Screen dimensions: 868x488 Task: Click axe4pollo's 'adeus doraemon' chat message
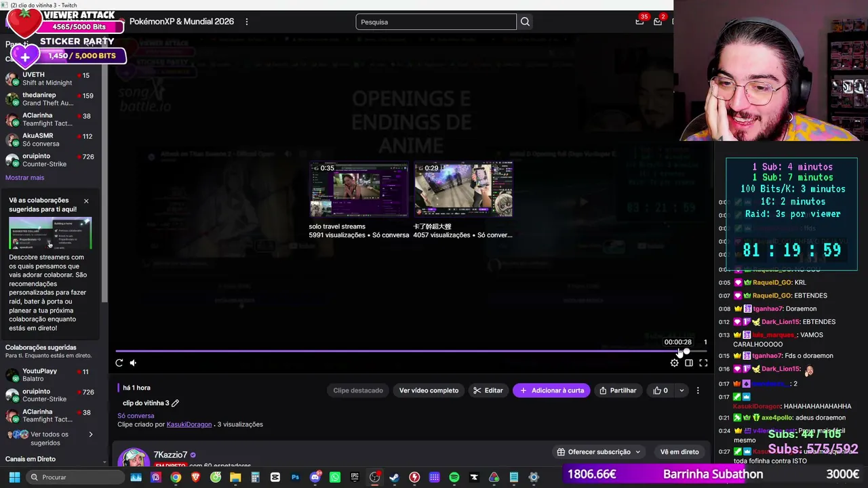(782, 418)
